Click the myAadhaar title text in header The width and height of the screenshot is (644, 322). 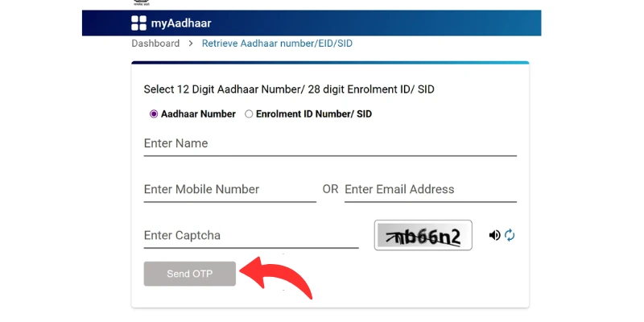(181, 23)
